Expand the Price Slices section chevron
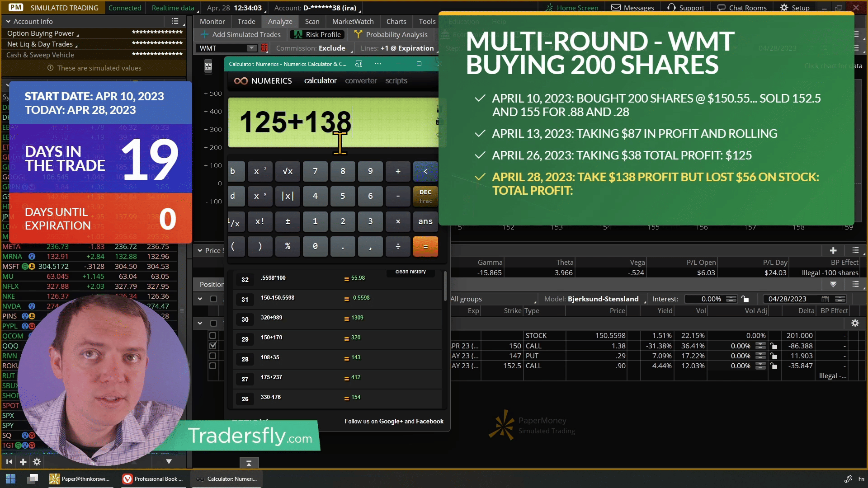The width and height of the screenshot is (868, 488). 200,250
